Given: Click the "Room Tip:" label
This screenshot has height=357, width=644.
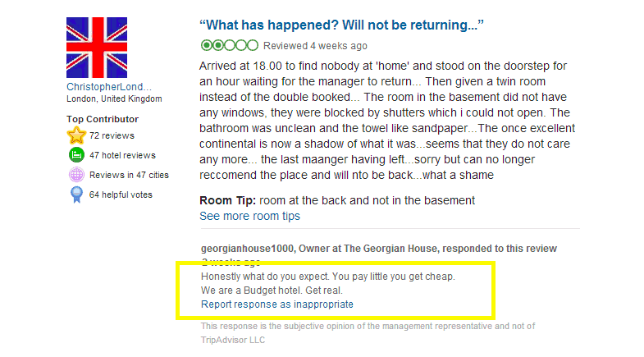Looking at the screenshot, I should click(227, 200).
